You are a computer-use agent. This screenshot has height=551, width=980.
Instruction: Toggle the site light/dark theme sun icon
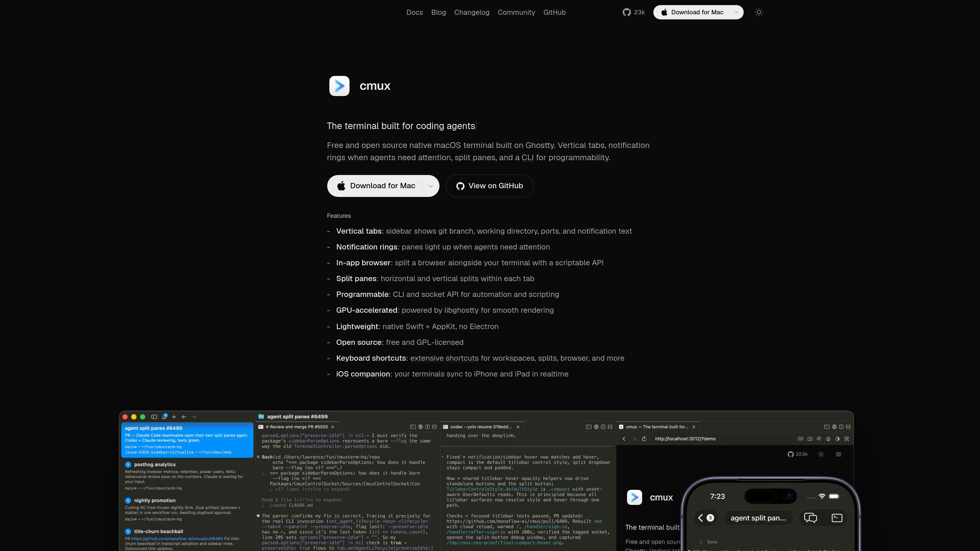(x=758, y=12)
